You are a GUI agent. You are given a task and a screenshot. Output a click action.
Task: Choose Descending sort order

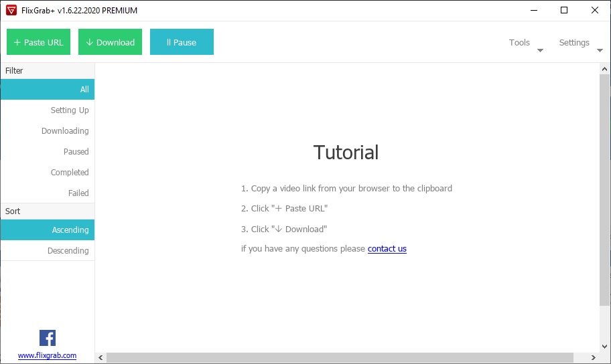48,250
